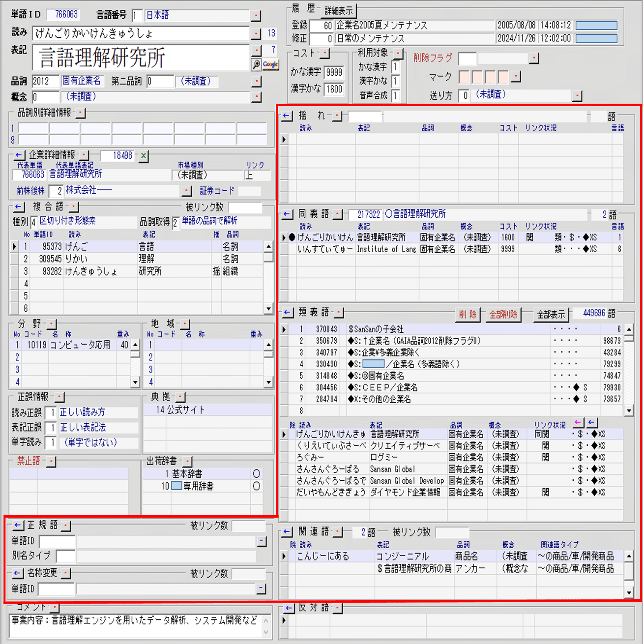644x644 pixels.
Task: Click the small dot button beside 品詞別詳細情報
Action: (x=81, y=113)
